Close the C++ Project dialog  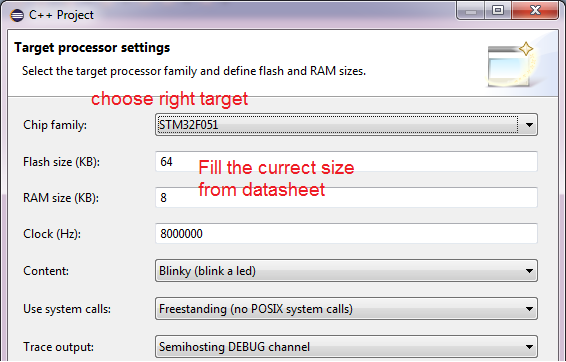pyautogui.click(x=535, y=10)
